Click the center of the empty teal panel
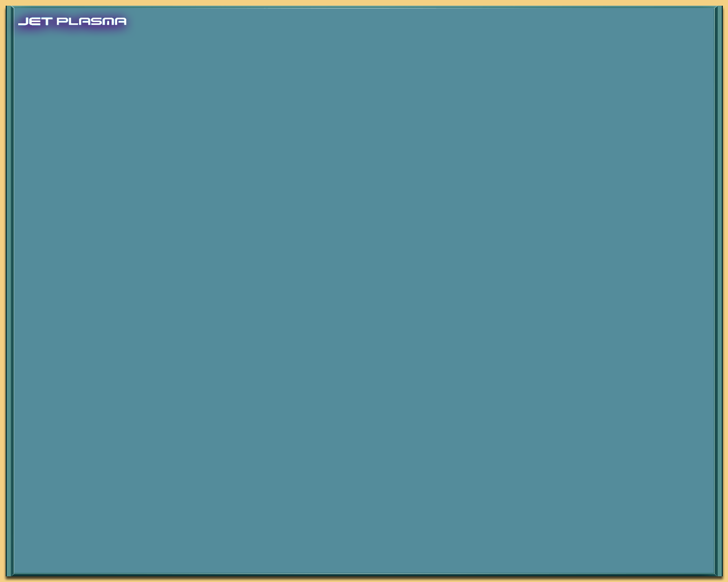The height and width of the screenshot is (582, 728). pyautogui.click(x=364, y=291)
